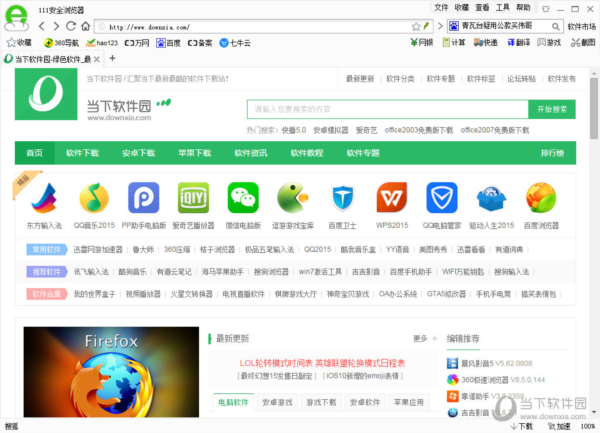Open the PP助手电脑版 icon
The width and height of the screenshot is (600, 433).
[x=143, y=198]
